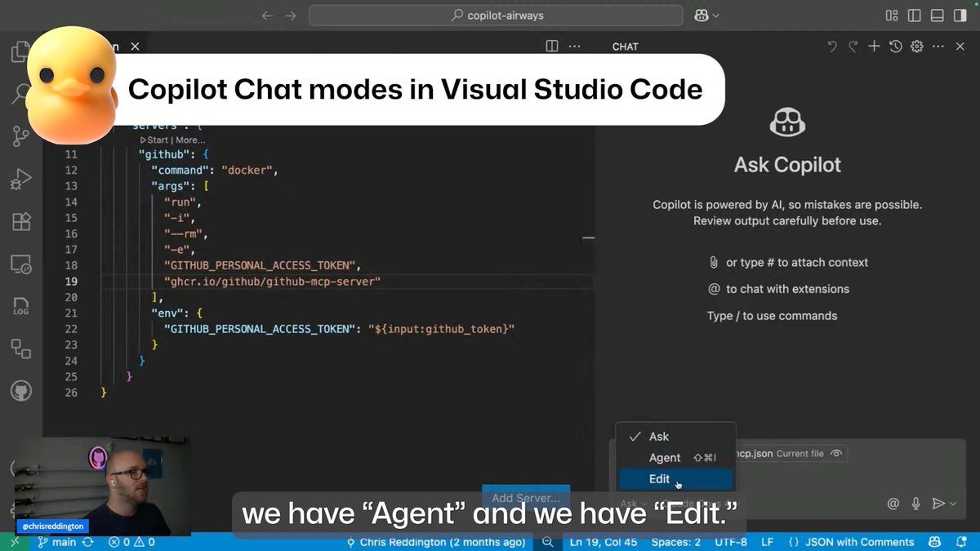
Task: Change language mode JSON with Comments
Action: coord(851,542)
